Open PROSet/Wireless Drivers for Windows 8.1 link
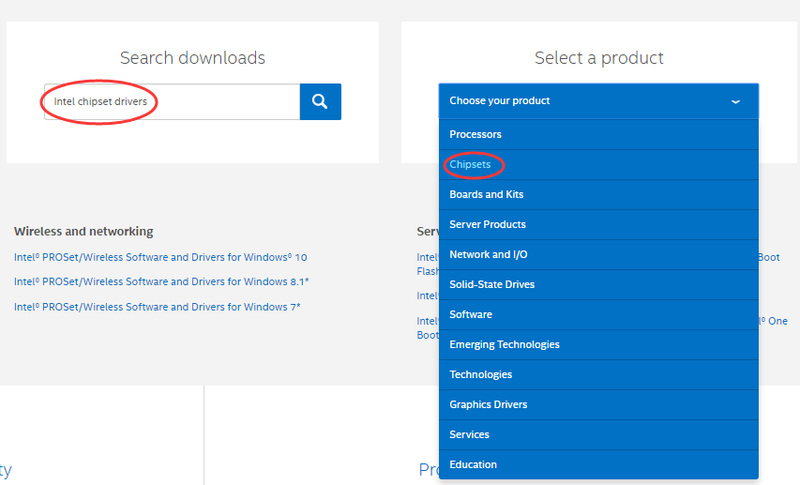Image resolution: width=800 pixels, height=485 pixels. (161, 282)
